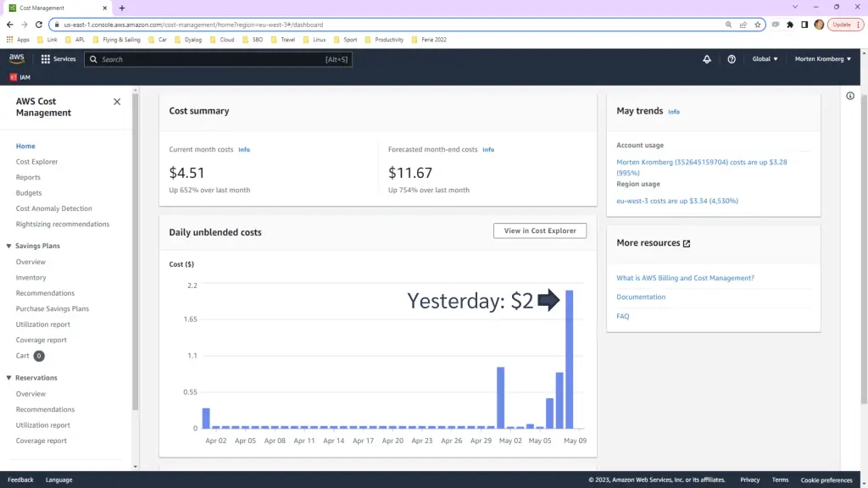
Task: Click the browser zoom magnifier icon
Action: [x=728, y=25]
